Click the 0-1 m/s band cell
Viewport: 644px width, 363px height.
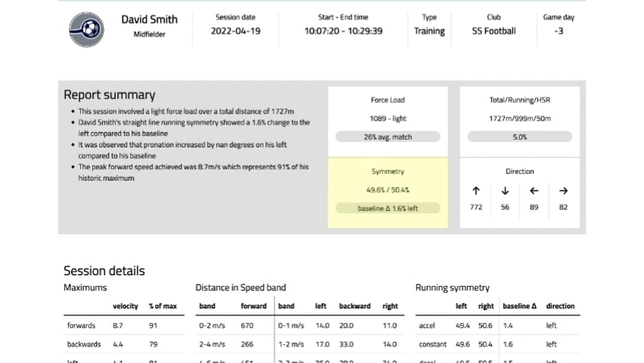291,326
